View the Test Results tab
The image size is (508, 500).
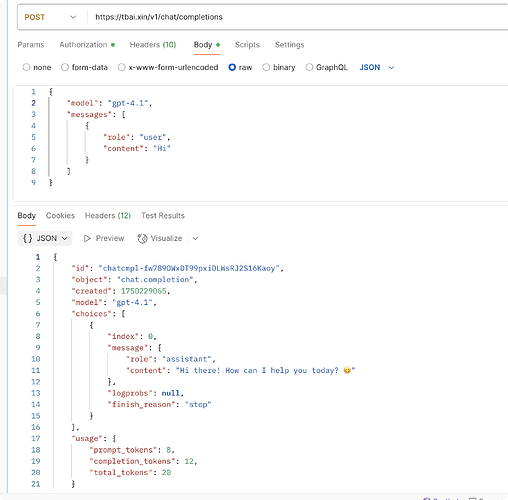click(x=163, y=216)
